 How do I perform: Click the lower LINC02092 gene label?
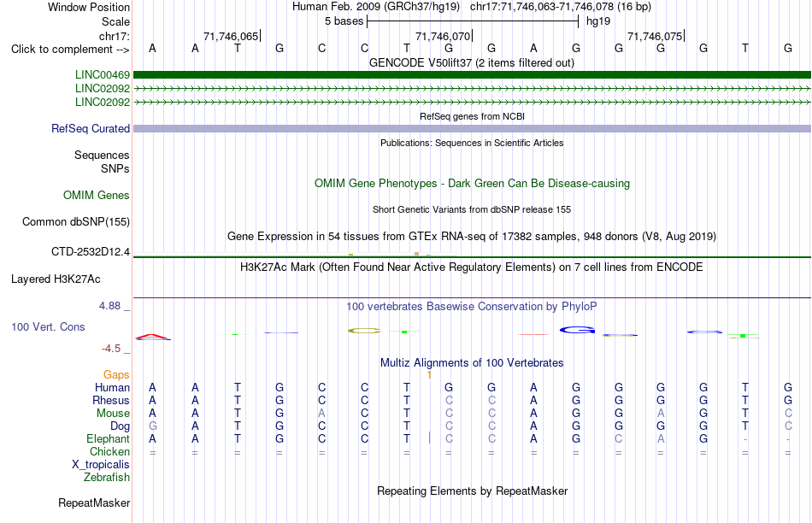point(102,102)
